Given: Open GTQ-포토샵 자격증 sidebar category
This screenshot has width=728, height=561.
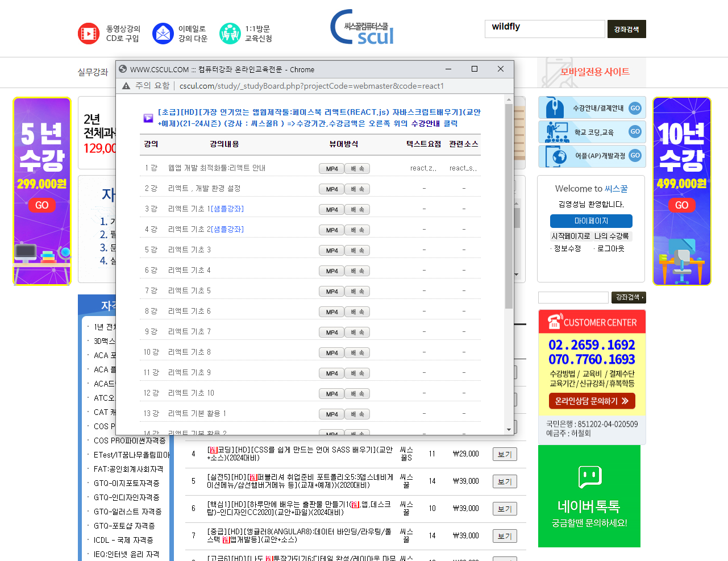Looking at the screenshot, I should (124, 526).
